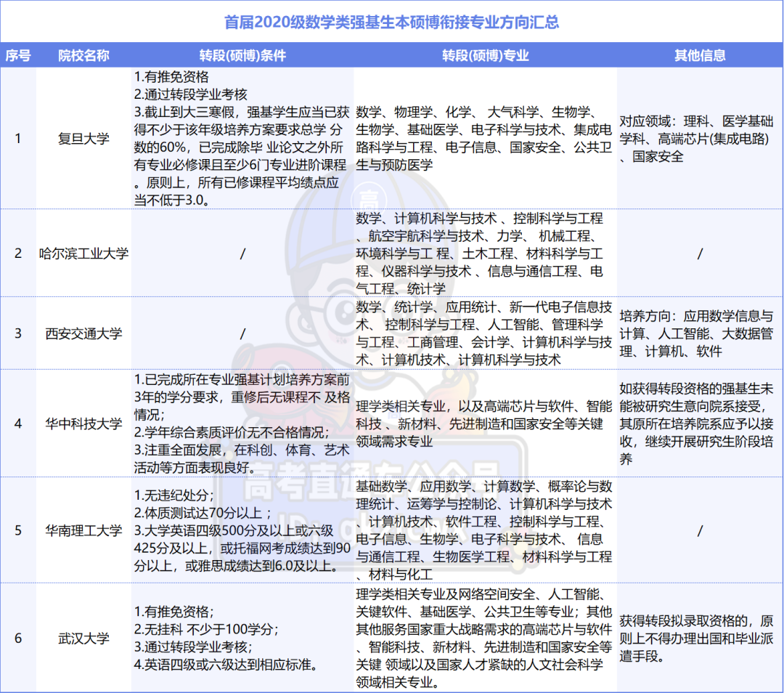784x693 pixels.
Task: Click 复旦大学's 对应领域 other-info cell
Action: [x=698, y=138]
